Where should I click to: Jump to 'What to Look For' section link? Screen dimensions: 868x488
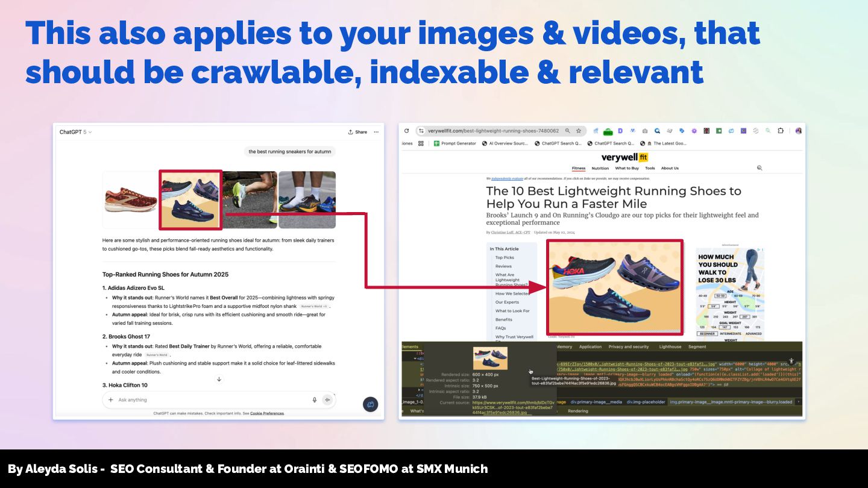[x=512, y=311]
